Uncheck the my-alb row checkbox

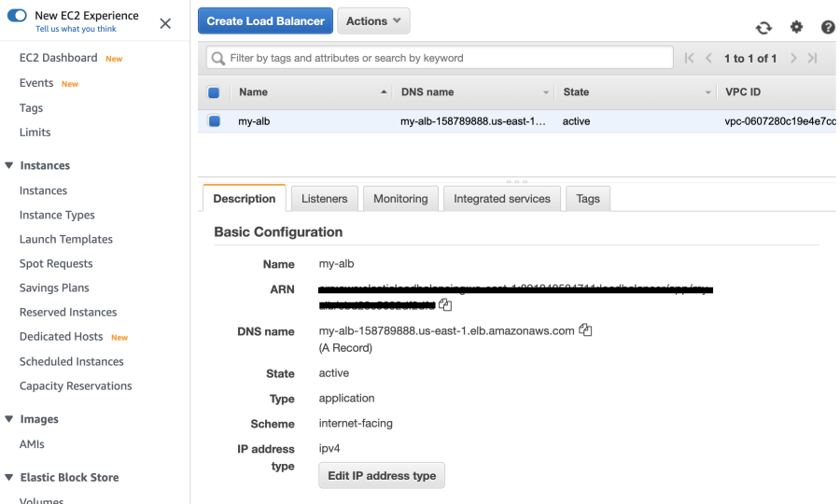[215, 121]
